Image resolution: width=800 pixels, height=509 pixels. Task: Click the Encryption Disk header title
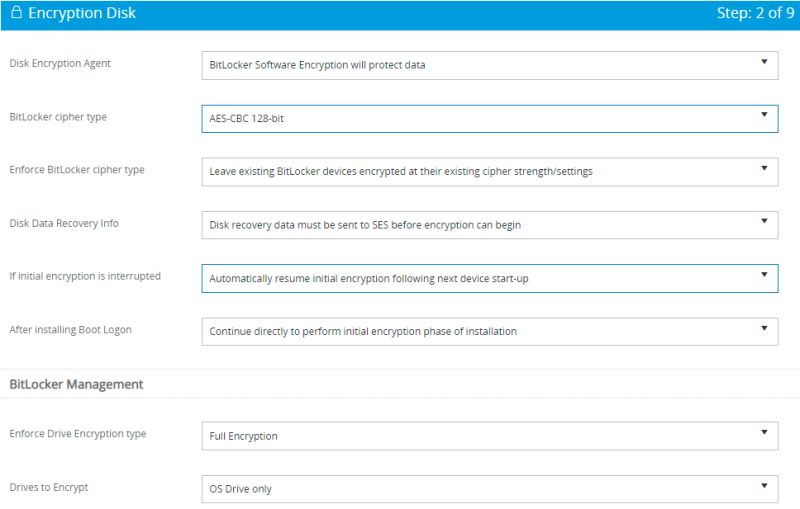pos(82,13)
